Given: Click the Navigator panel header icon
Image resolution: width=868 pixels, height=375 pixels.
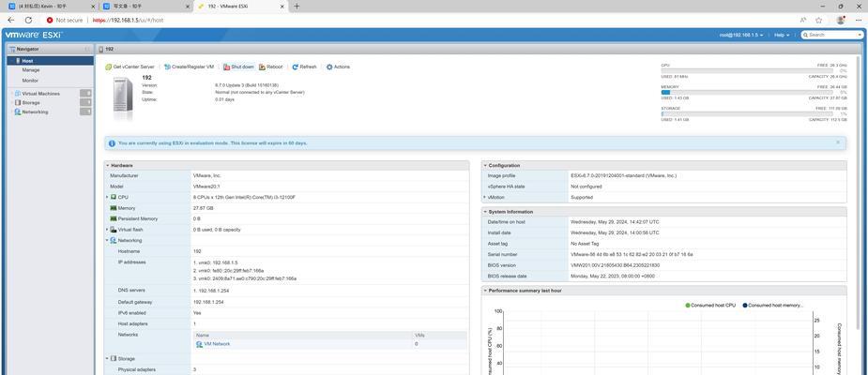Looking at the screenshot, I should coord(12,50).
